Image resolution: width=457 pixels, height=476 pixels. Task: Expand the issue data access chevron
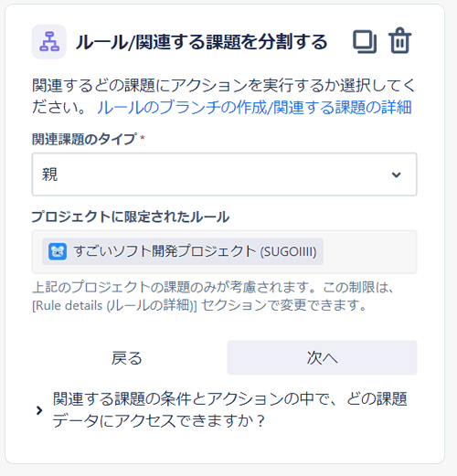click(x=39, y=410)
